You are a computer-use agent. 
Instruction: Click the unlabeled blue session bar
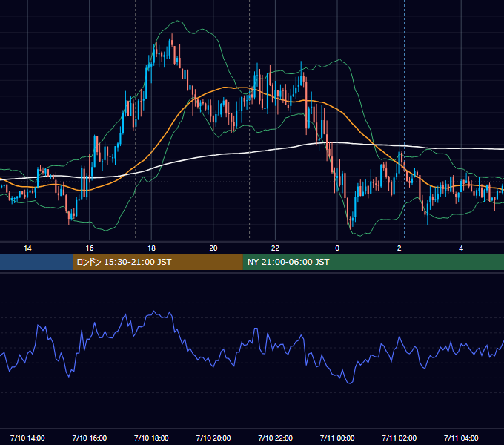click(x=36, y=262)
